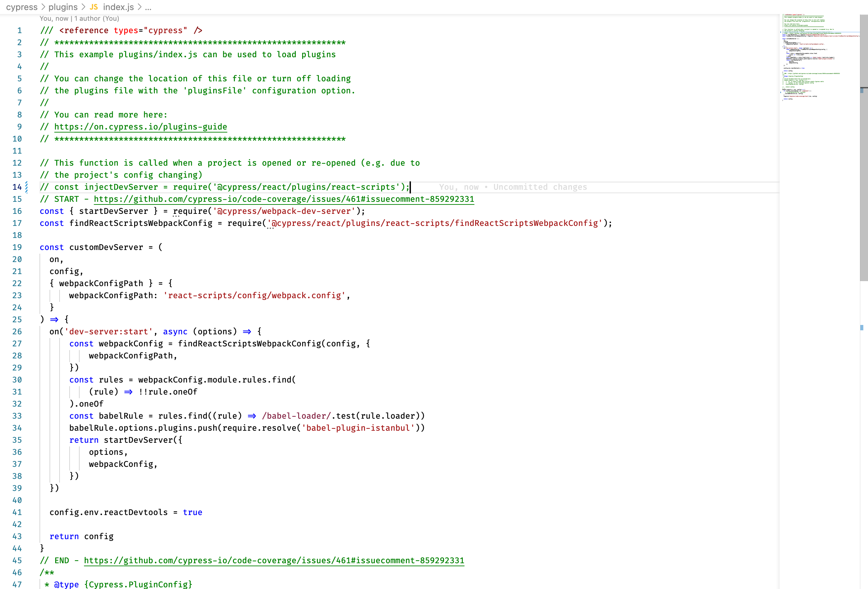The height and width of the screenshot is (589, 868).
Task: Click the 'findReactScriptsWebpackConfig' declaration on line 17
Action: (x=141, y=223)
